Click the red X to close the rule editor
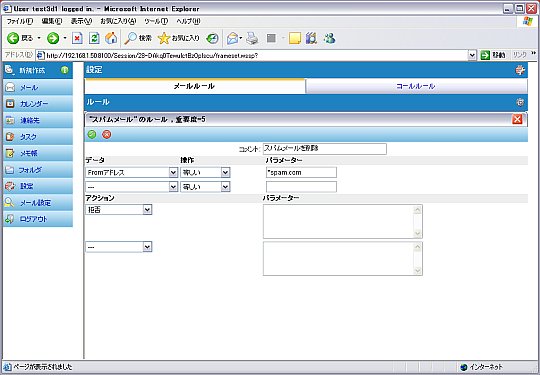The width and height of the screenshot is (540, 375). [517, 119]
